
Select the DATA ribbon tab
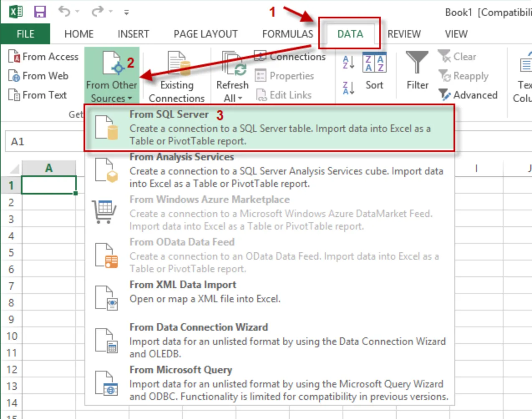tap(350, 34)
